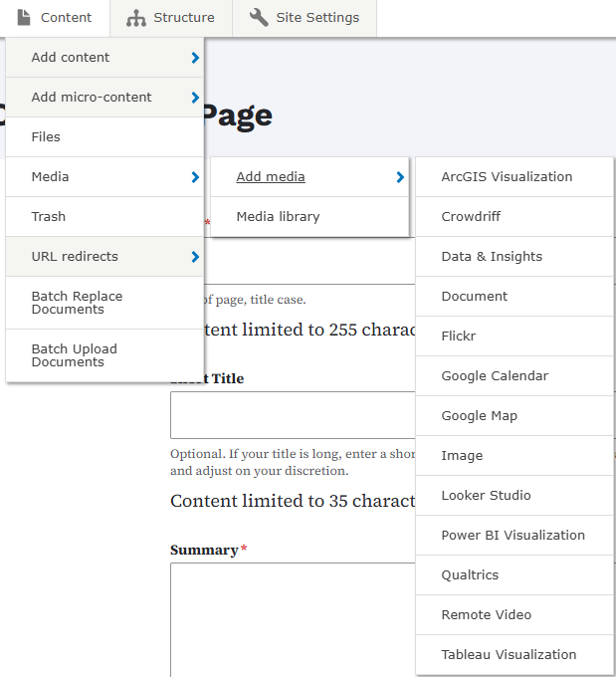Screen dimensions: 616x677
Task: Click the Add media link
Action: 271,177
